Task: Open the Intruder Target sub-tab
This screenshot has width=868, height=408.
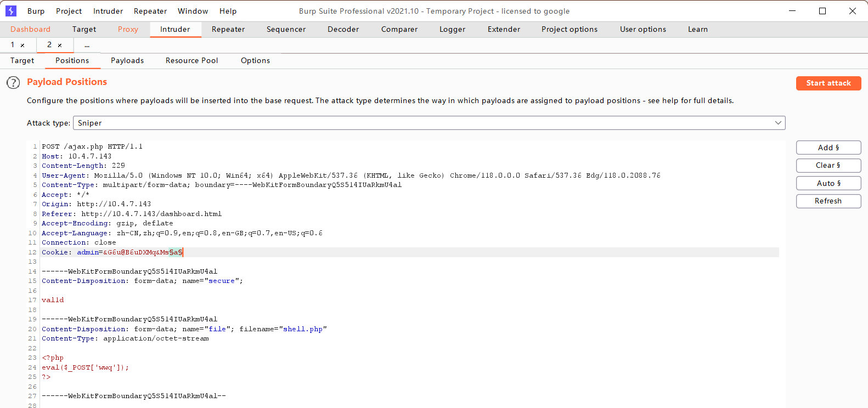Action: [22, 60]
